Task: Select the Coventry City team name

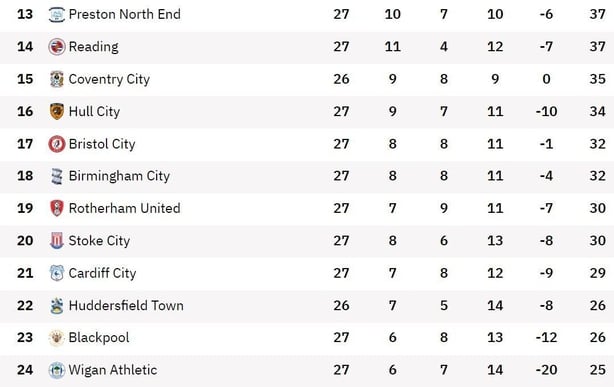Action: click(x=109, y=80)
